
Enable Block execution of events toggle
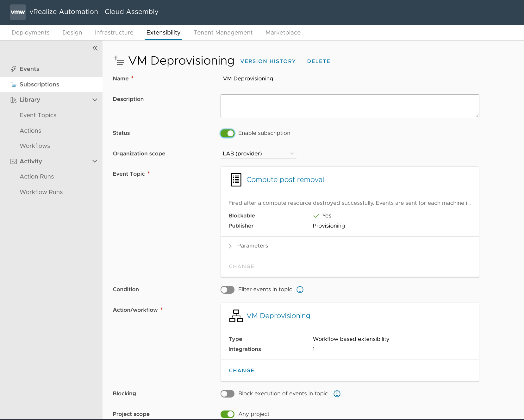[x=228, y=394]
